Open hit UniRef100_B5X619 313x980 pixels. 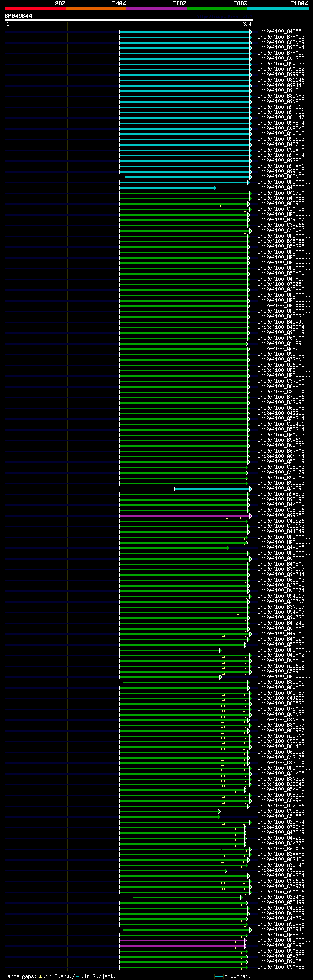click(x=281, y=440)
